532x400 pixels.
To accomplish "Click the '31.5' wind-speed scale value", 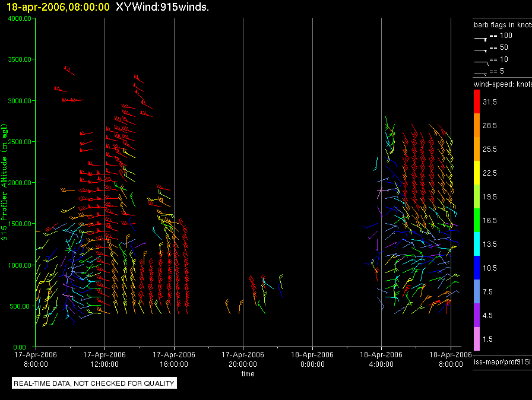I will coord(490,101).
